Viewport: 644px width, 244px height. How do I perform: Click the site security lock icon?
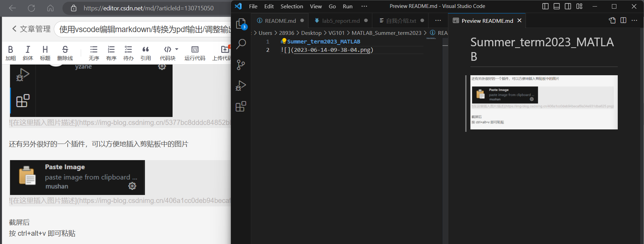74,8
